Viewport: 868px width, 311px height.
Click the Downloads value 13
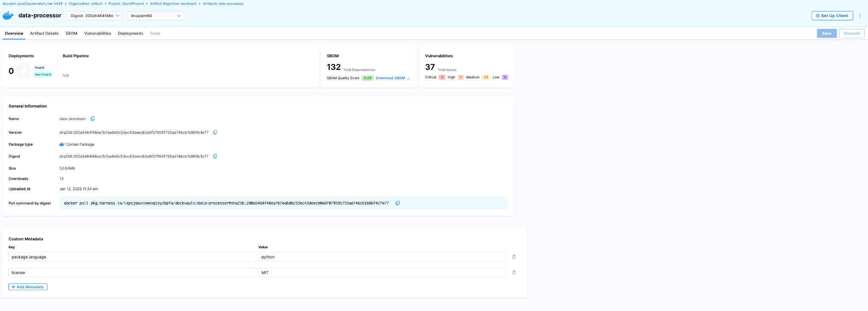tap(61, 179)
